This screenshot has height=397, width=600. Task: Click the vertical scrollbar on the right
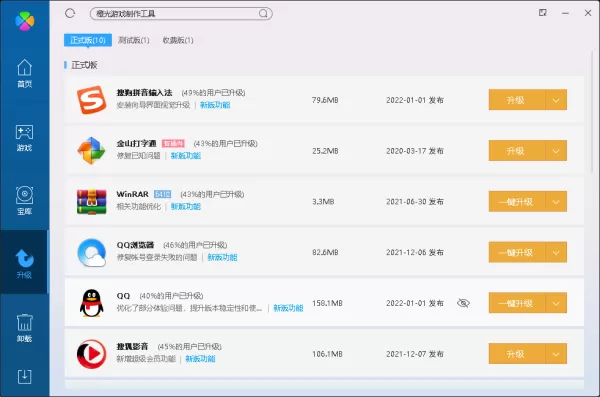pos(592,113)
